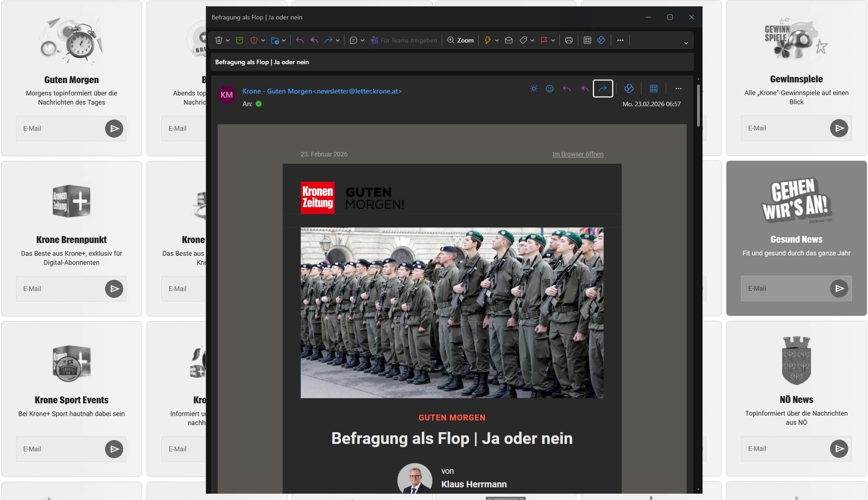Forward the email using the highlighted header arrow

coord(603,89)
